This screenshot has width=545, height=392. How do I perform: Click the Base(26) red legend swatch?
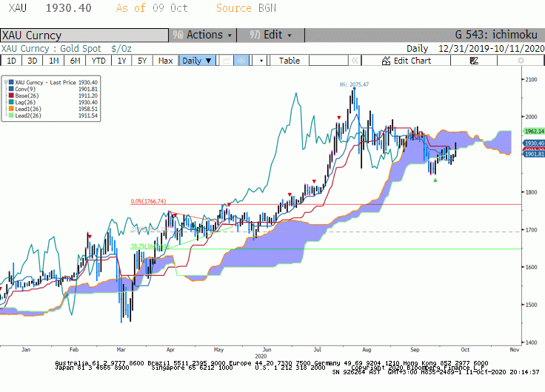click(11, 95)
